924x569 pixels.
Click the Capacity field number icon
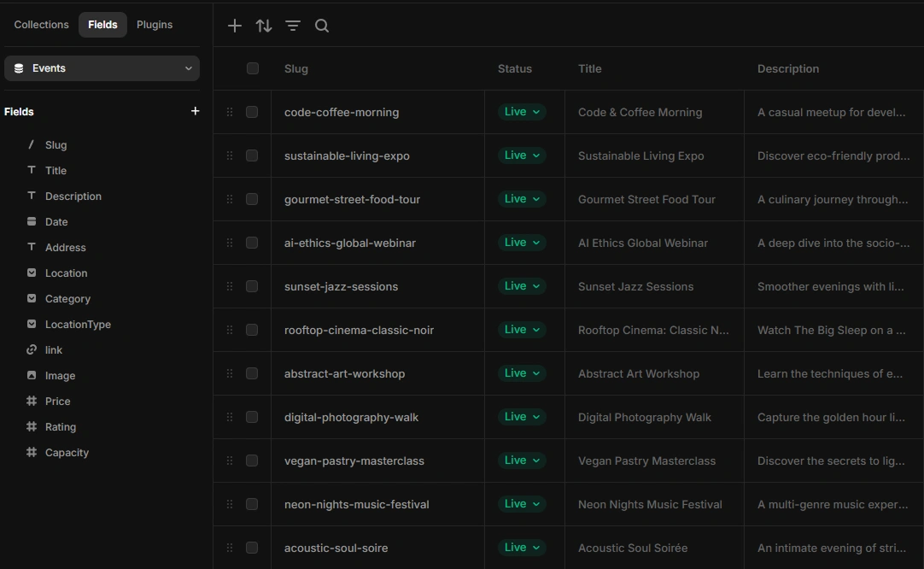[x=32, y=452]
